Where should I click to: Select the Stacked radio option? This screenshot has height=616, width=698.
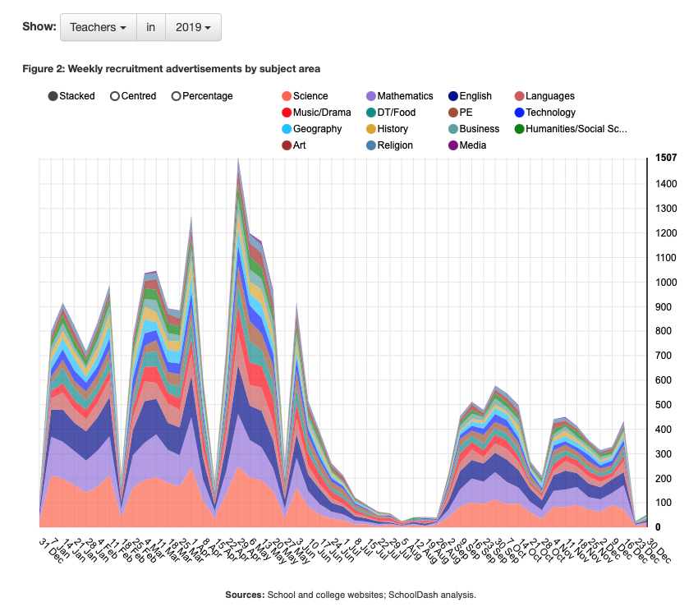pyautogui.click(x=53, y=96)
